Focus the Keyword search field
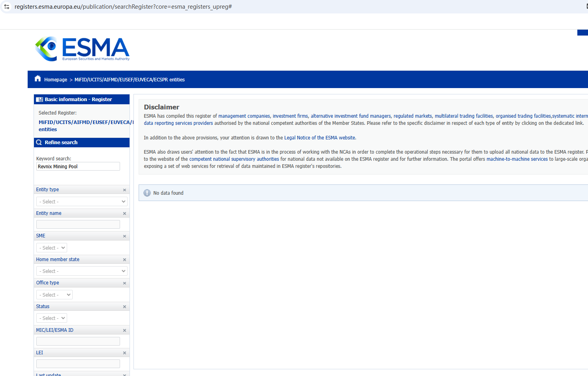588x376 pixels. pyautogui.click(x=78, y=166)
